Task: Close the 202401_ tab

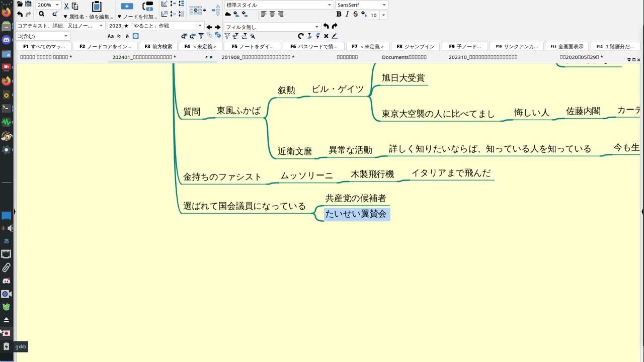Action: (x=211, y=57)
